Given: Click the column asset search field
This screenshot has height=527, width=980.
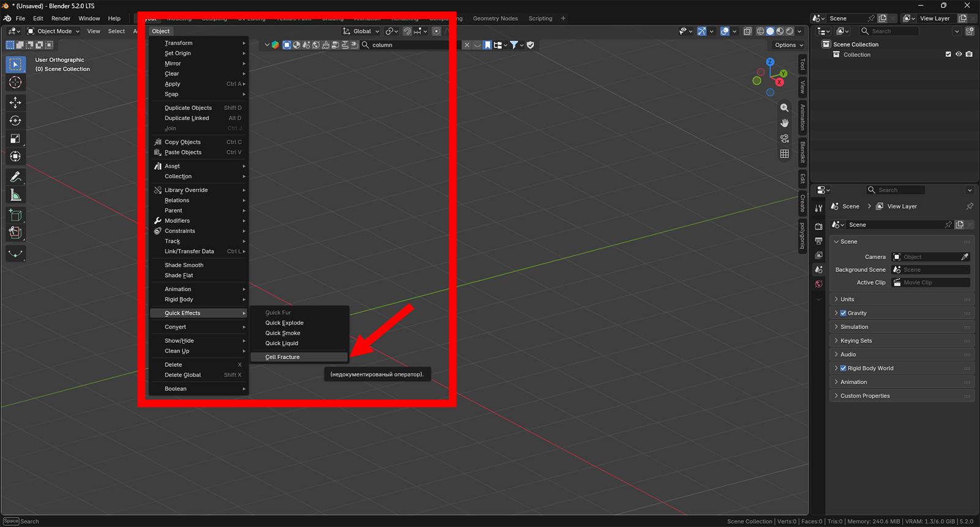Looking at the screenshot, I should point(410,45).
